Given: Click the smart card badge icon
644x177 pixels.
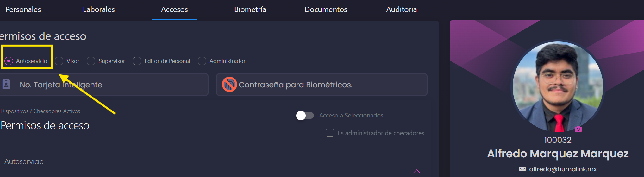Looking at the screenshot, I should (x=6, y=84).
